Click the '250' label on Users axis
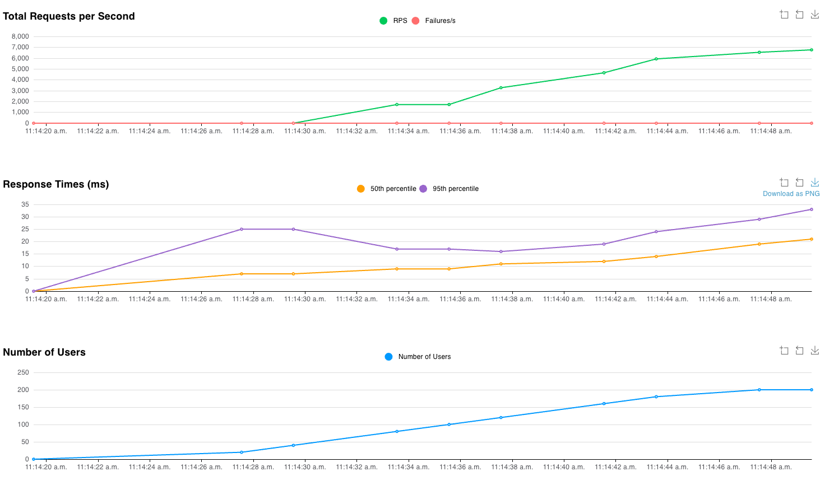Viewport: 834px width, 504px height. (x=24, y=372)
